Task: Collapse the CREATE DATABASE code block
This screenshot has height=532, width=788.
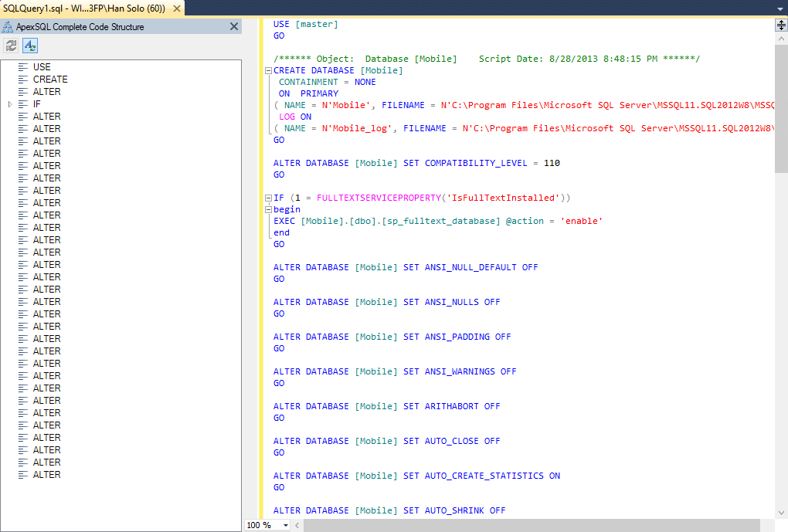Action: point(268,70)
